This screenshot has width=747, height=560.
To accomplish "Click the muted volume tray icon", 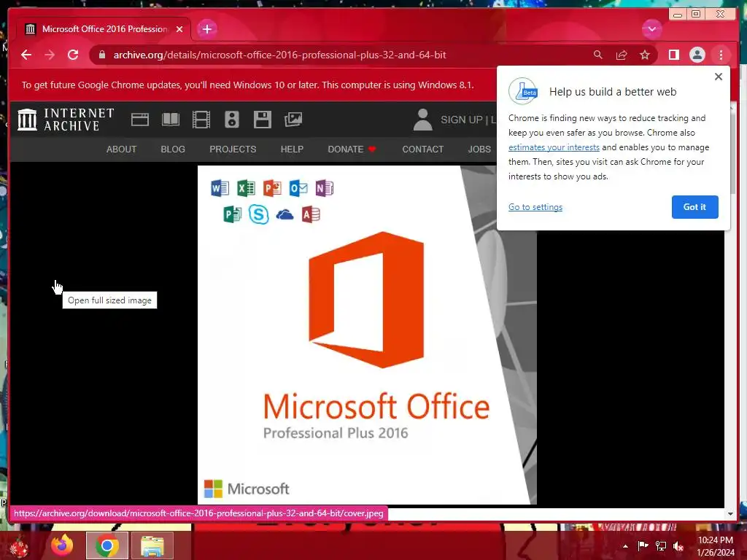I will (678, 546).
